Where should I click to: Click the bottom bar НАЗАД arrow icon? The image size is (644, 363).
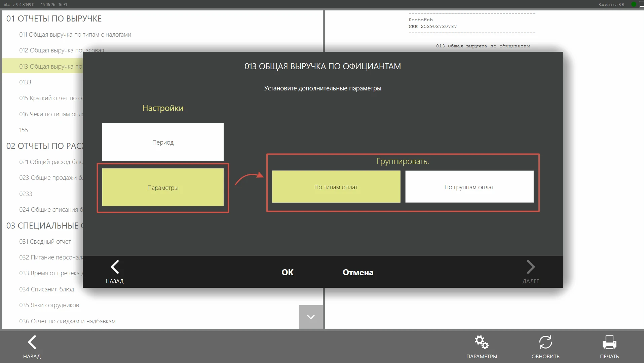coord(32,342)
